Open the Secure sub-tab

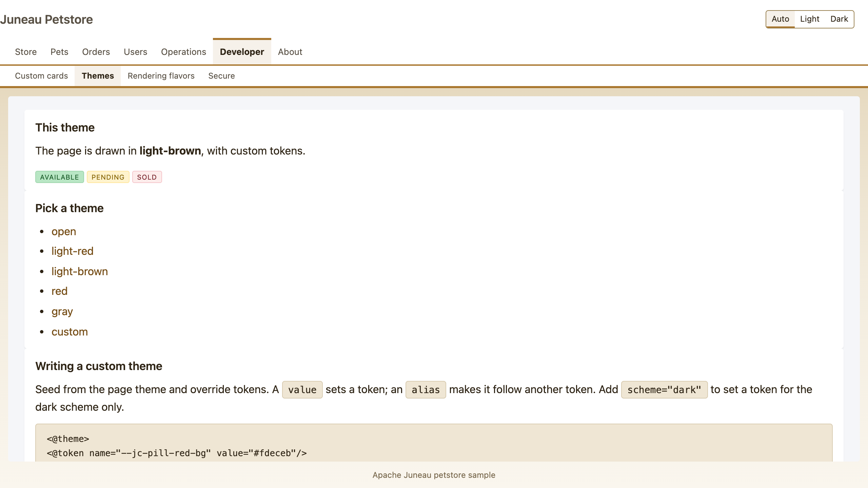point(221,76)
